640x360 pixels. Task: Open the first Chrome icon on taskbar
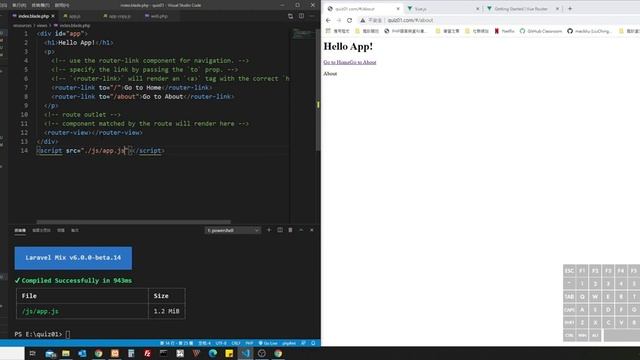pos(98,353)
